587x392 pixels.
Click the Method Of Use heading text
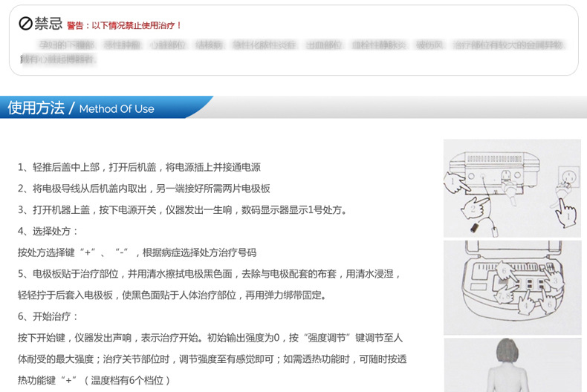coord(117,109)
